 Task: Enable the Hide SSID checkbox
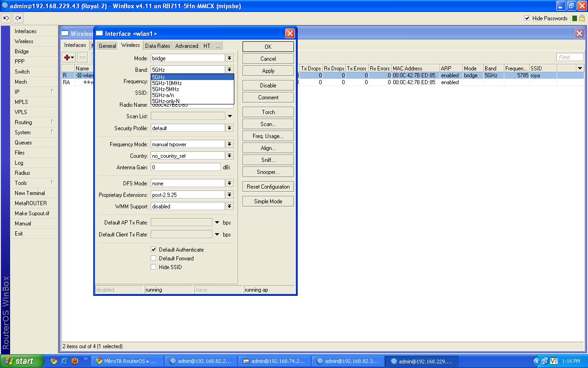pyautogui.click(x=153, y=267)
